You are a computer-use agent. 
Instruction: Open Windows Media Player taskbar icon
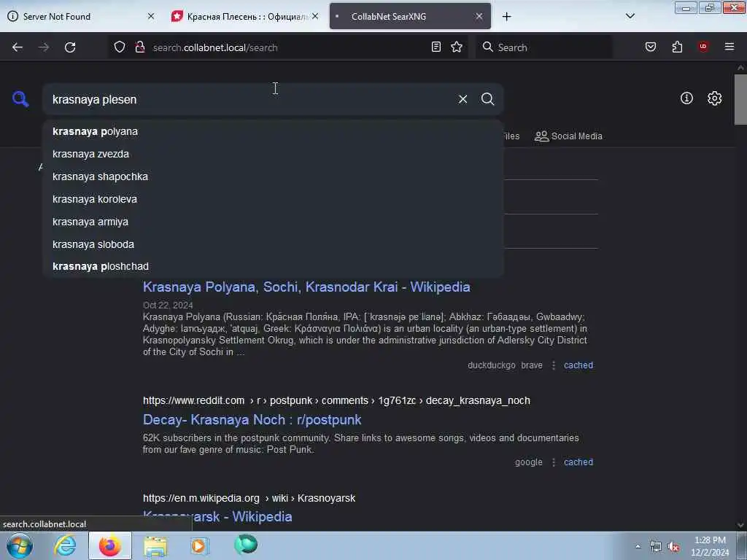click(x=200, y=545)
